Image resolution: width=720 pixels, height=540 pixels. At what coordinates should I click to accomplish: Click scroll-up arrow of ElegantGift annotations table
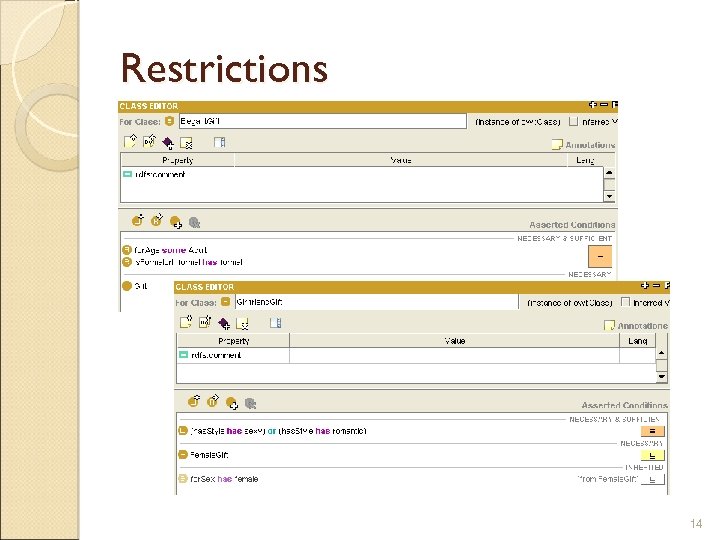609,173
